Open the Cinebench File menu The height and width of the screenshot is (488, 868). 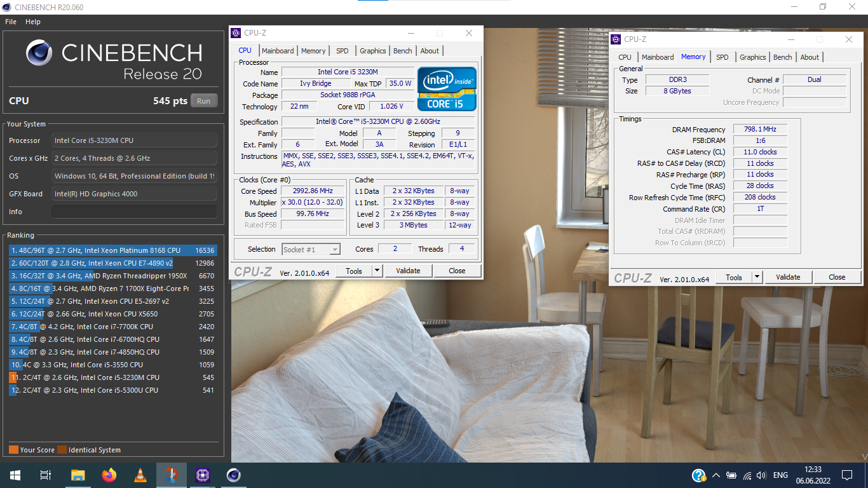tap(11, 22)
